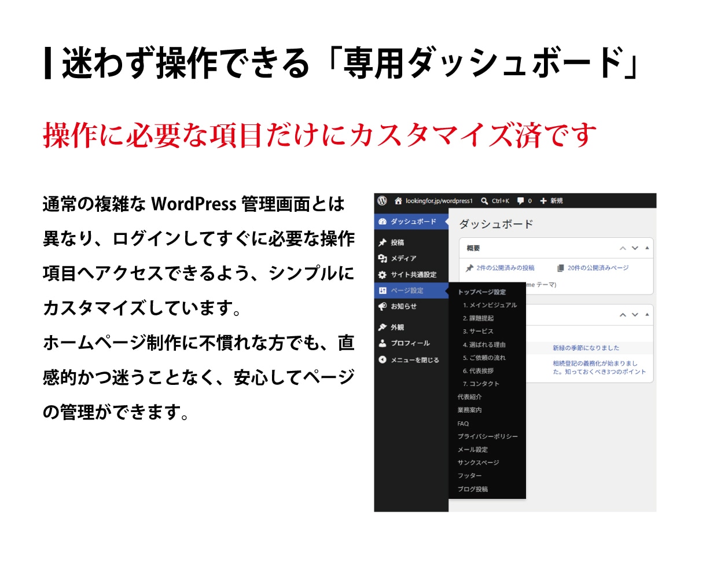Select フッター in flyout submenu
Viewport: 706px width, 588px height.
point(469,476)
